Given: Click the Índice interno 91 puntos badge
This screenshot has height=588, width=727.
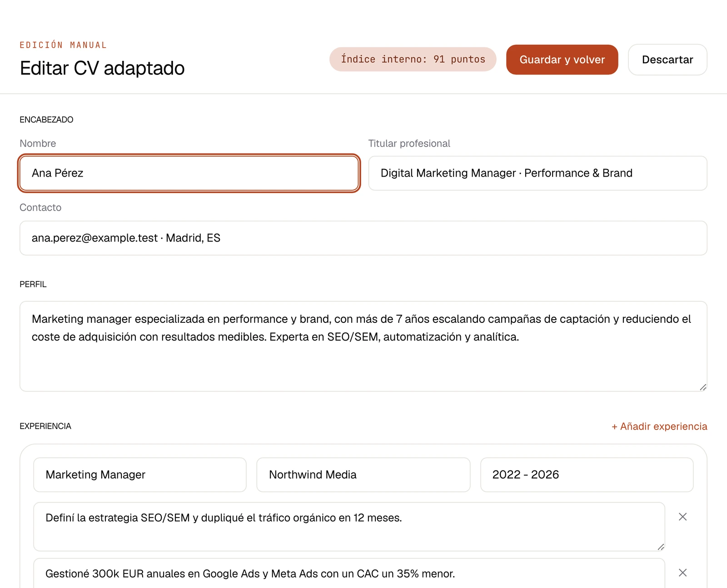Looking at the screenshot, I should [x=413, y=59].
